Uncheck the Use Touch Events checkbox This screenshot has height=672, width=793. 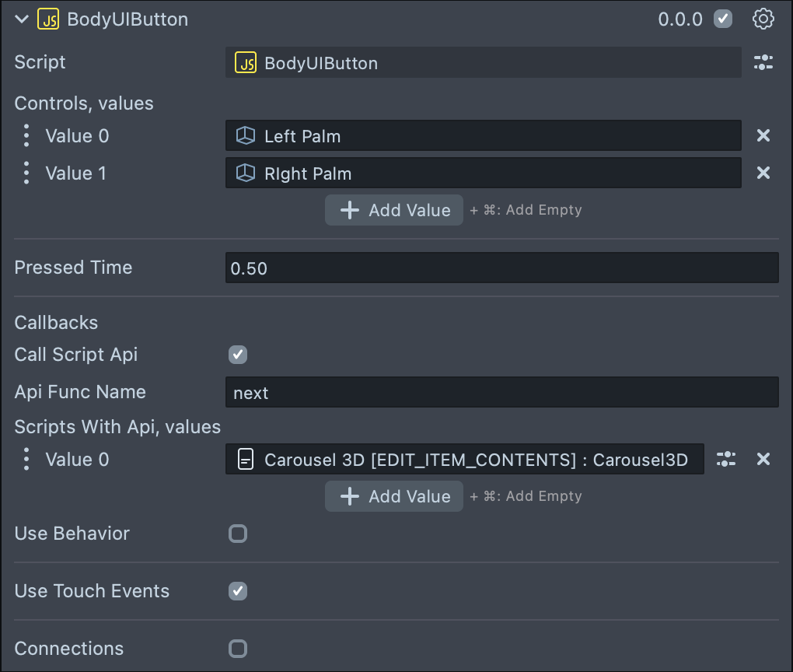click(x=238, y=591)
